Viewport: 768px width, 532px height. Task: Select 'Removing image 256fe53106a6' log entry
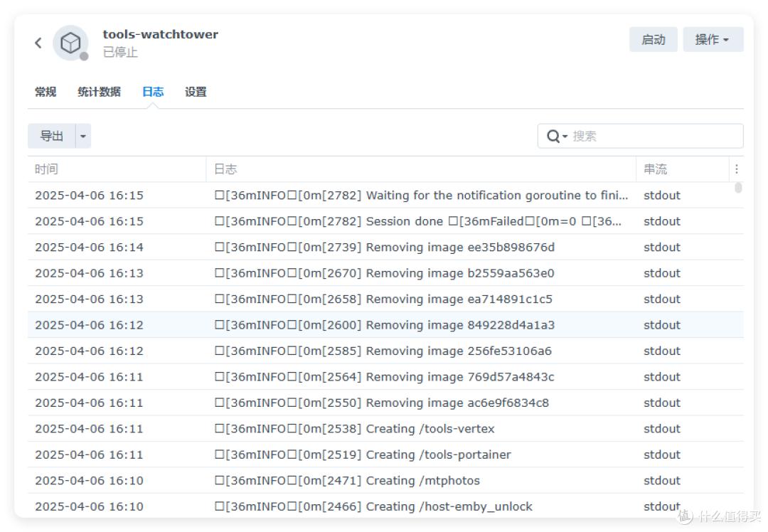[385, 351]
